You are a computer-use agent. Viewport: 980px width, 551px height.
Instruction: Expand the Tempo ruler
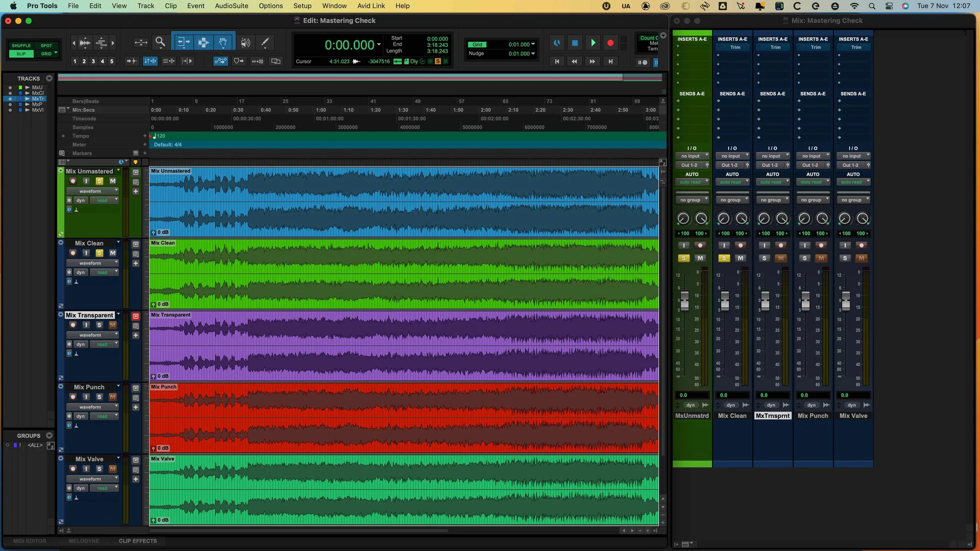63,136
